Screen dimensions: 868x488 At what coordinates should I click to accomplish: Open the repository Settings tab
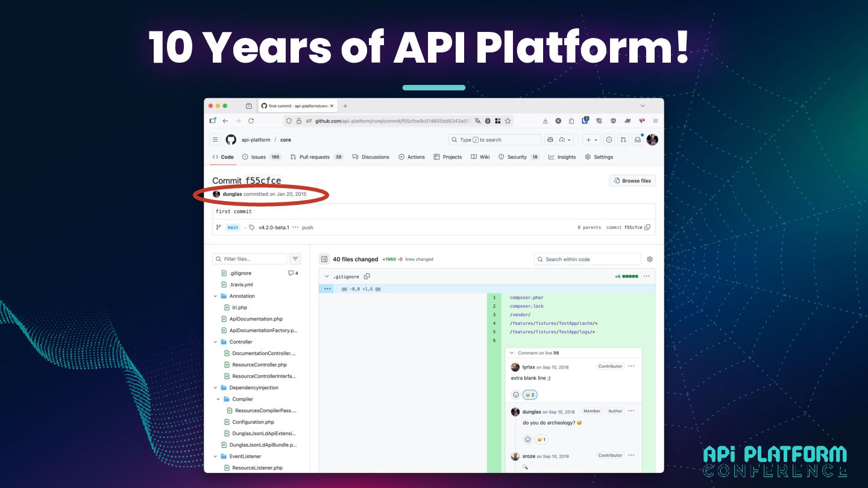(599, 157)
